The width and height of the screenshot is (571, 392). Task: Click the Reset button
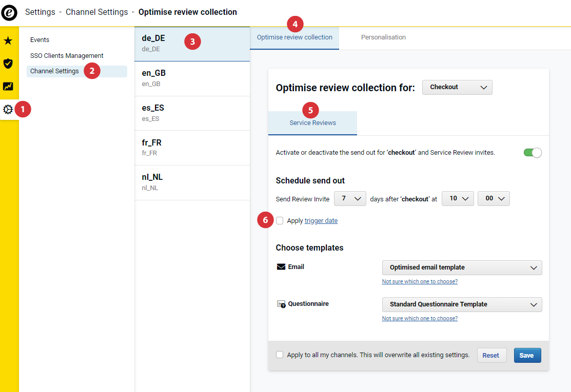pyautogui.click(x=491, y=355)
